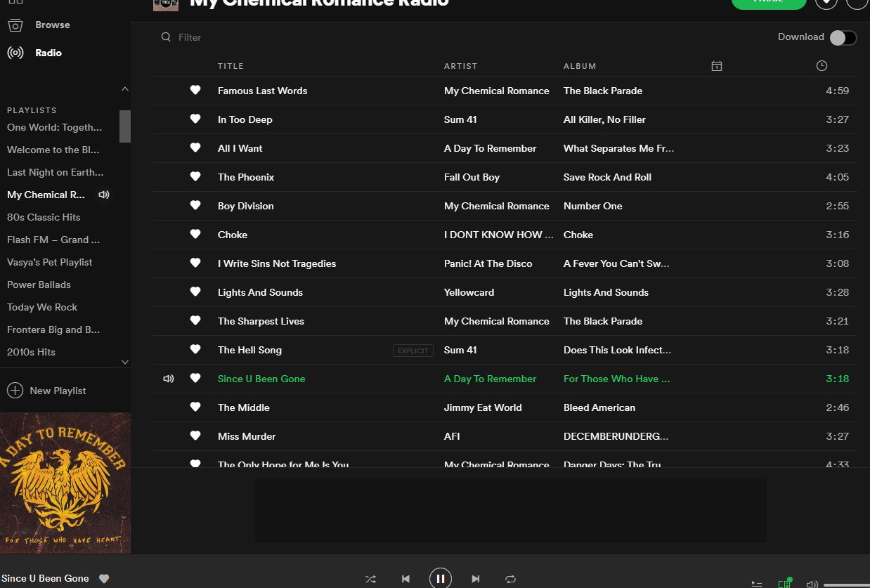Click the speaker icon beside My Chemical R... playlist
Image resolution: width=870 pixels, height=588 pixels.
(104, 195)
